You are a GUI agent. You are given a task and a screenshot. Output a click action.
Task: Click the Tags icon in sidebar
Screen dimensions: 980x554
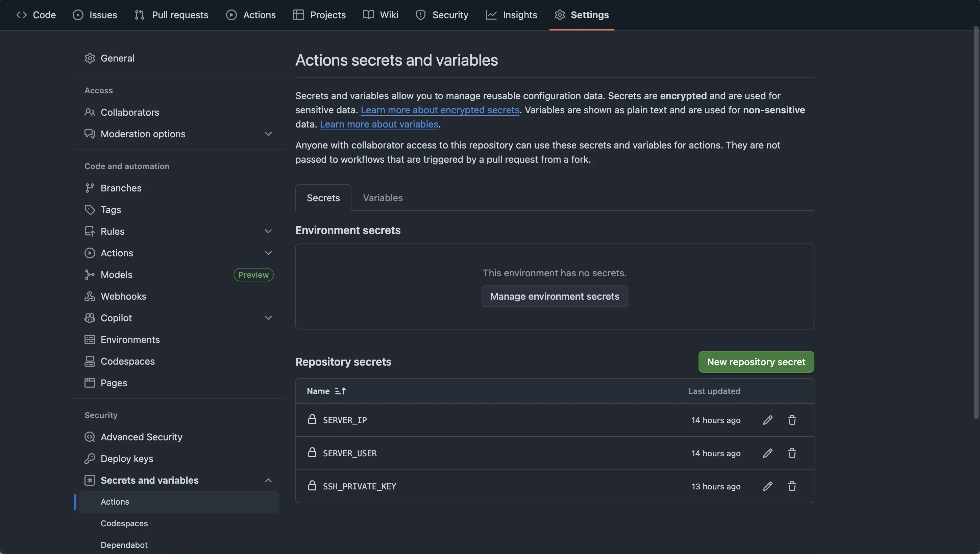(90, 210)
